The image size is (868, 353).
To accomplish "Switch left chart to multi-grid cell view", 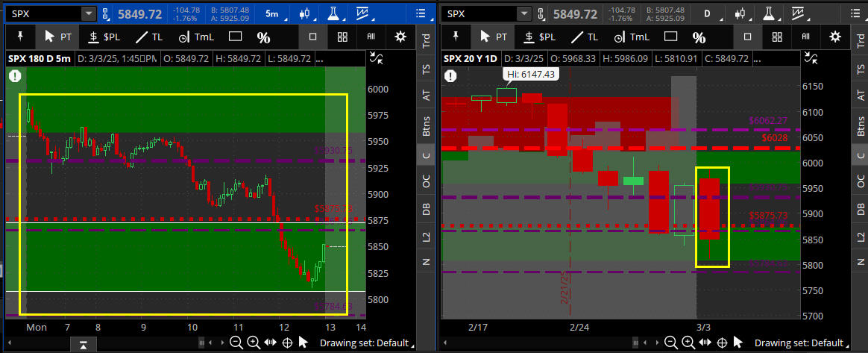I will 342,37.
